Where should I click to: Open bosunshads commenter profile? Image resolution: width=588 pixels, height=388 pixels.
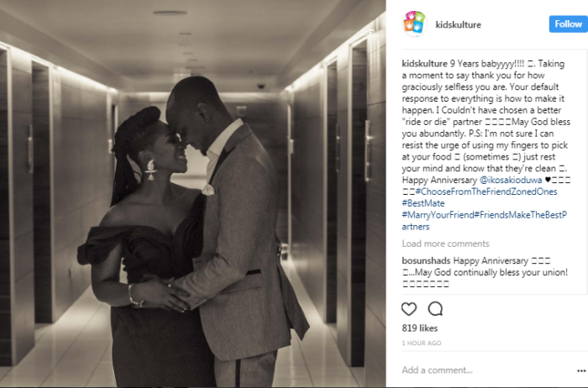tap(426, 260)
